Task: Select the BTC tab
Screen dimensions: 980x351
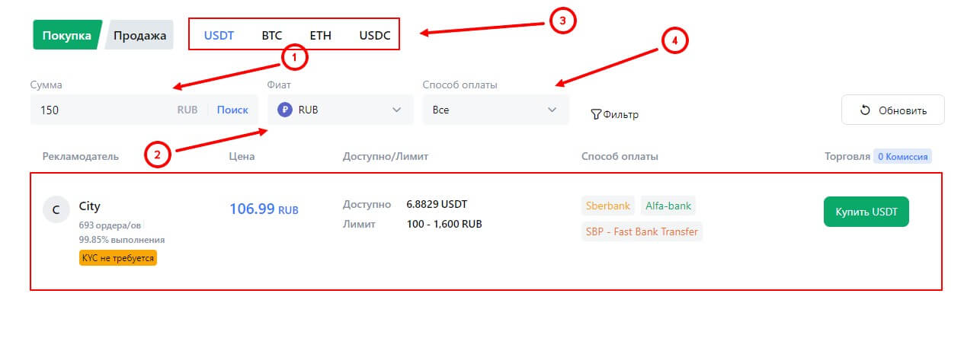Action: tap(271, 35)
